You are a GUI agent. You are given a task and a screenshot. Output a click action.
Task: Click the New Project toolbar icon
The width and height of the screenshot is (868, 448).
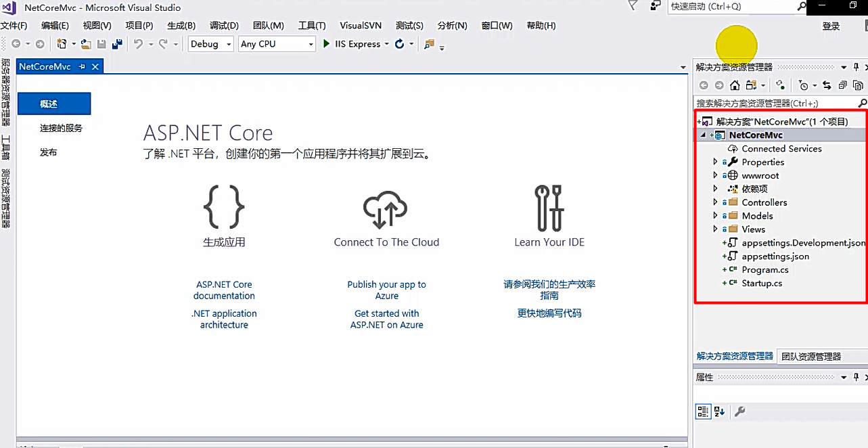click(62, 44)
